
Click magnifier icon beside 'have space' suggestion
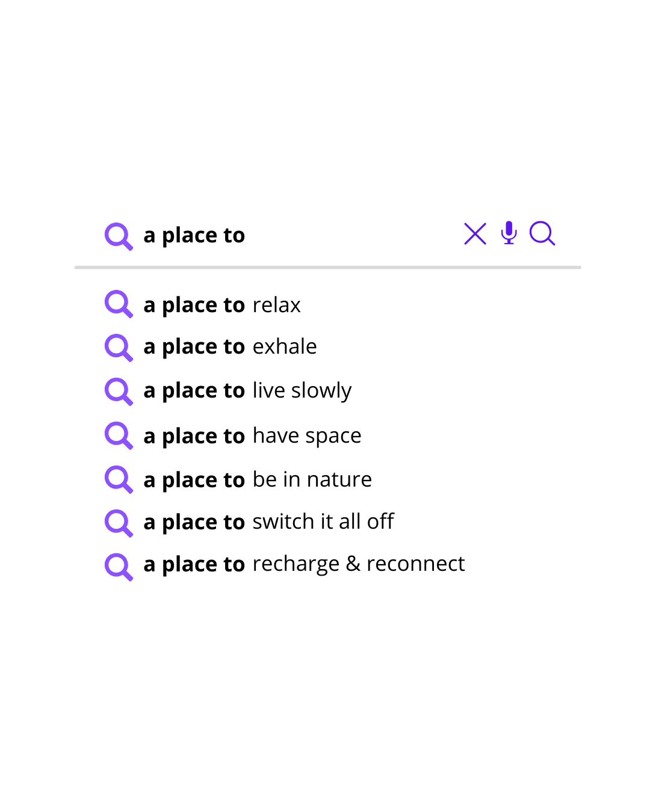(x=119, y=435)
